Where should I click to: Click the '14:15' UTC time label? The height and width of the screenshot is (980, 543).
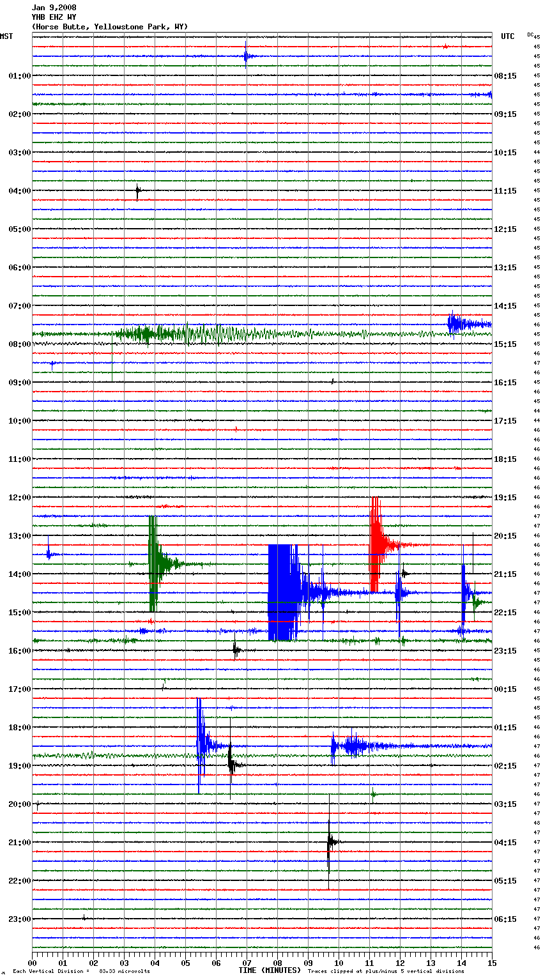(505, 305)
